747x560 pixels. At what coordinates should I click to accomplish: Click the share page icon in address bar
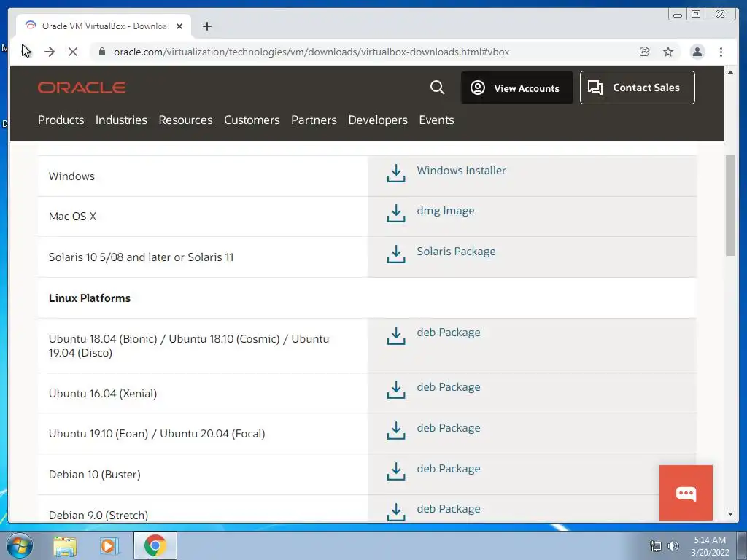(645, 52)
